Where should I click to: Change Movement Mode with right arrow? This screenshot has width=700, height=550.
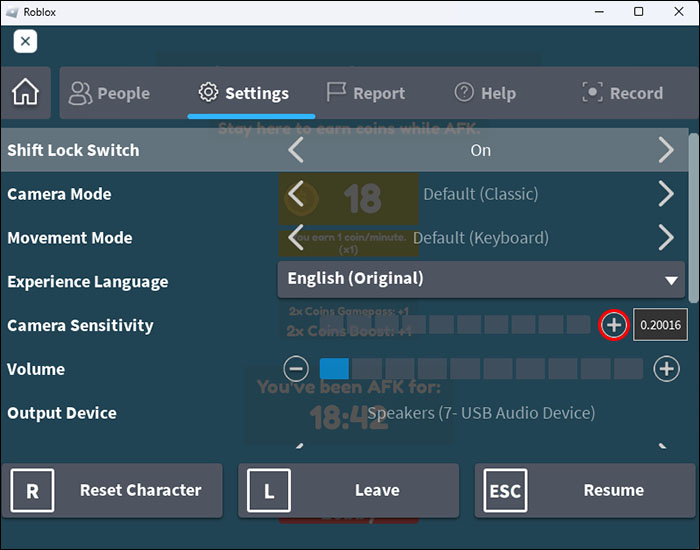(x=666, y=238)
